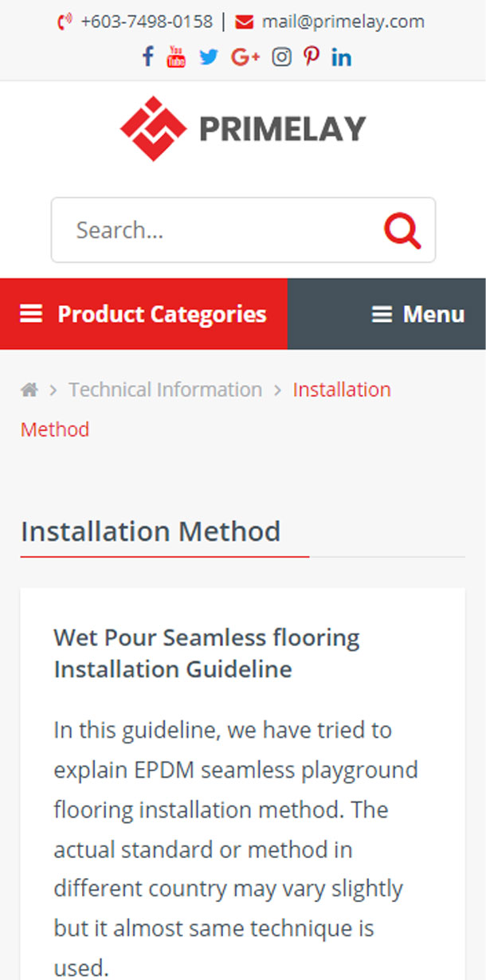Open the Instagram icon

[x=281, y=57]
